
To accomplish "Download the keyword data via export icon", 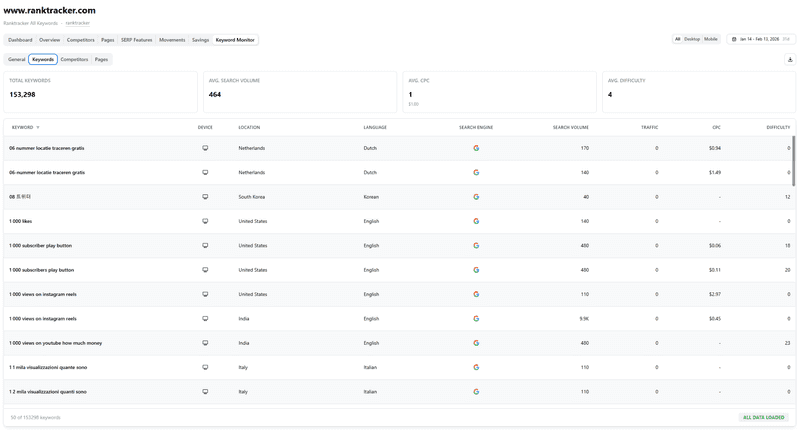I will (790, 60).
